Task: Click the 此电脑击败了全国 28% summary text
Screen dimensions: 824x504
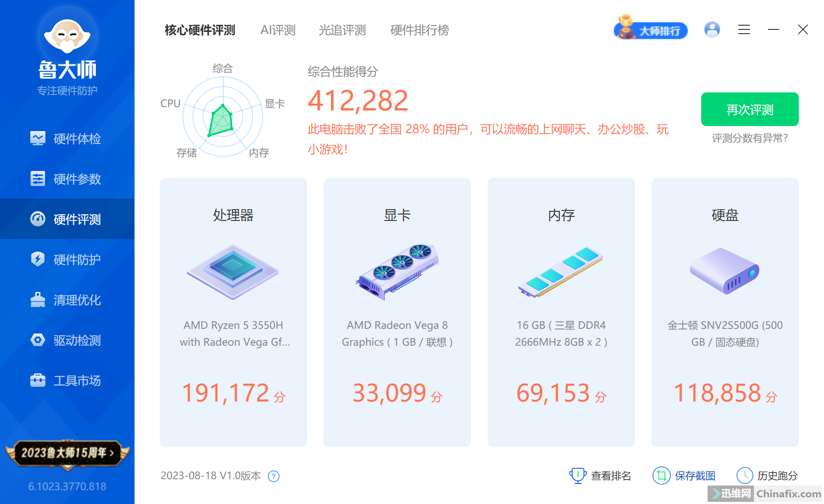Action: 488,139
